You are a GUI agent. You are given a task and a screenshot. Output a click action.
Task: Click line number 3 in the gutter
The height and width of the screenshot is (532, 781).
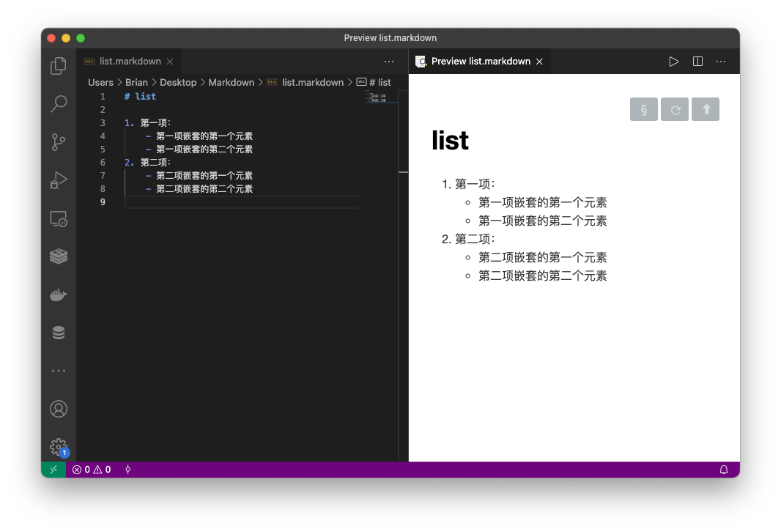pyautogui.click(x=103, y=122)
